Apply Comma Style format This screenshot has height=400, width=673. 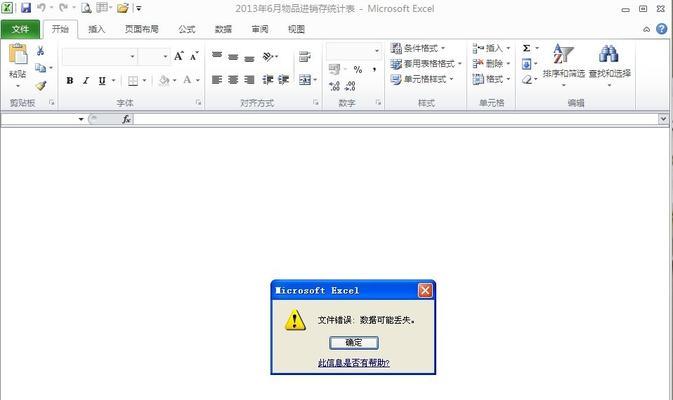point(374,70)
